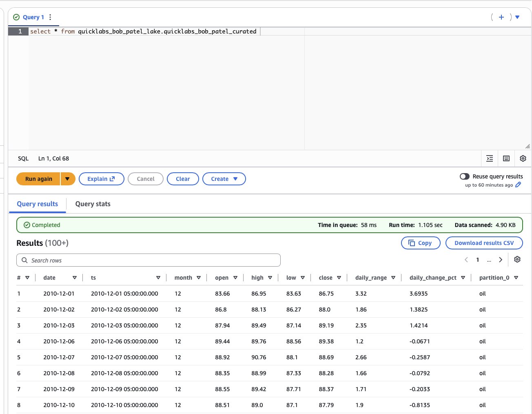Open the Create dropdown
The image size is (532, 414).
tap(224, 179)
